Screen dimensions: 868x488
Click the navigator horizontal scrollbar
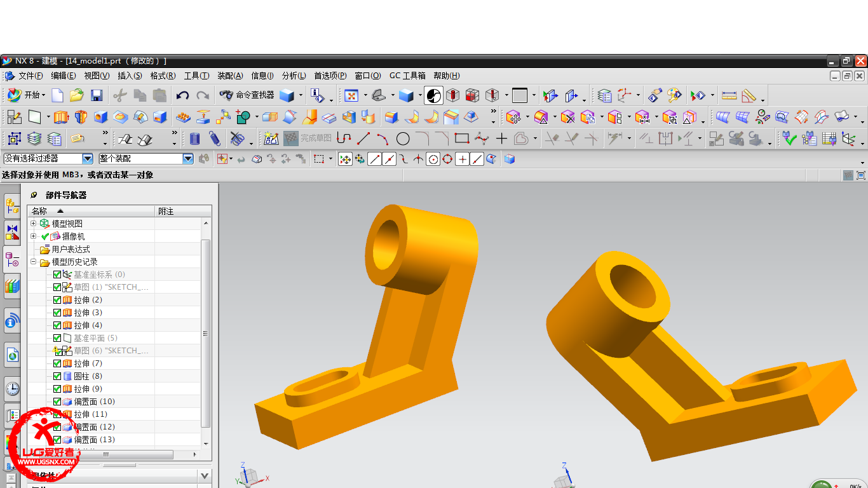click(105, 454)
